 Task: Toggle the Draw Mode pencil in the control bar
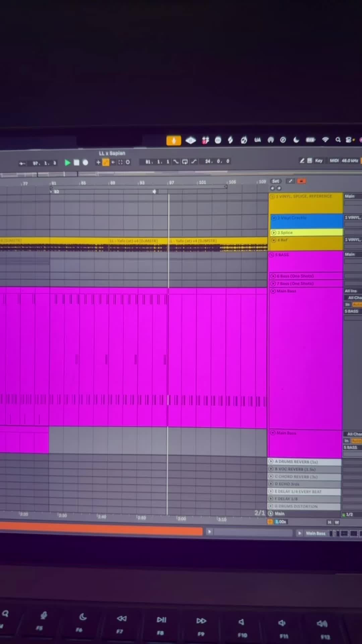(302, 161)
